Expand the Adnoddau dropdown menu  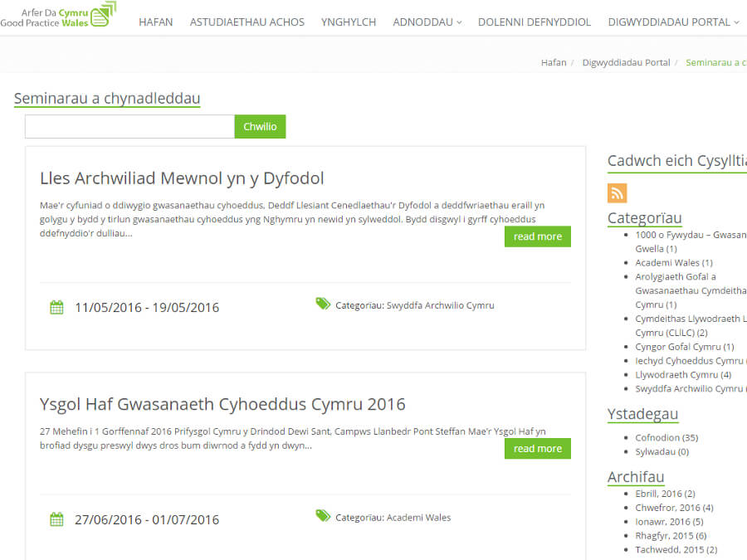point(427,22)
